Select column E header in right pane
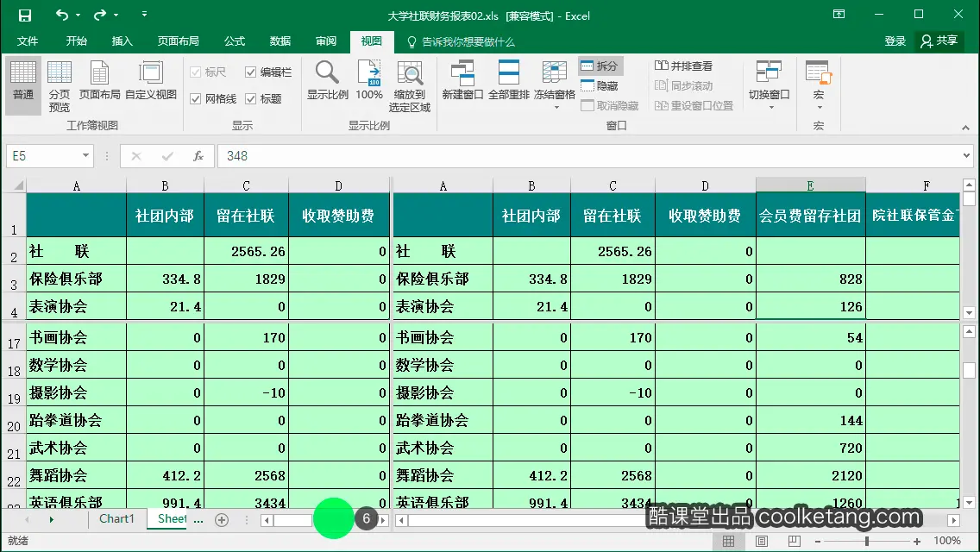980x552 pixels. [x=810, y=185]
